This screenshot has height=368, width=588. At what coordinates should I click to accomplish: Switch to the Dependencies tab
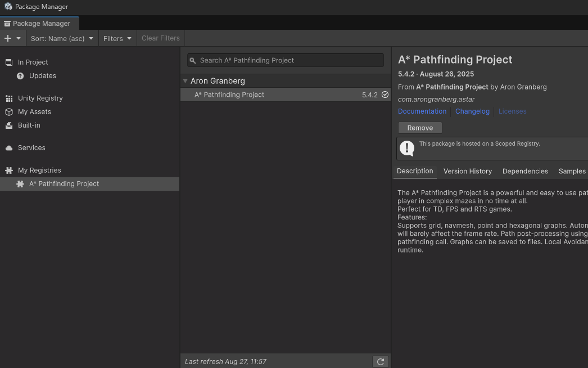(x=525, y=171)
